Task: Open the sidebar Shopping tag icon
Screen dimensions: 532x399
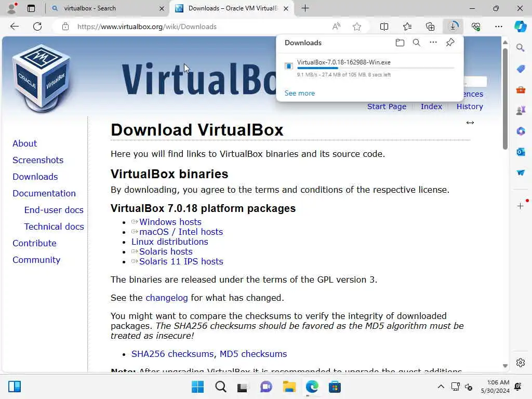Action: (521, 69)
